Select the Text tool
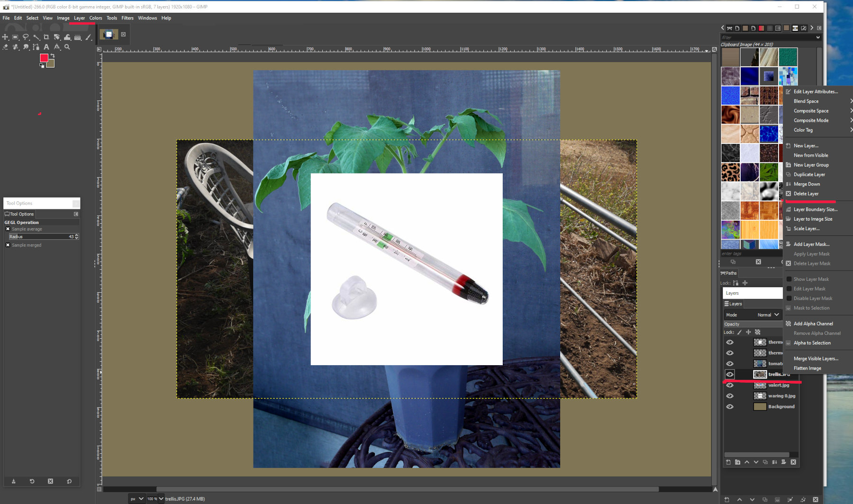Screen dimensions: 853x504 pyautogui.click(x=46, y=47)
